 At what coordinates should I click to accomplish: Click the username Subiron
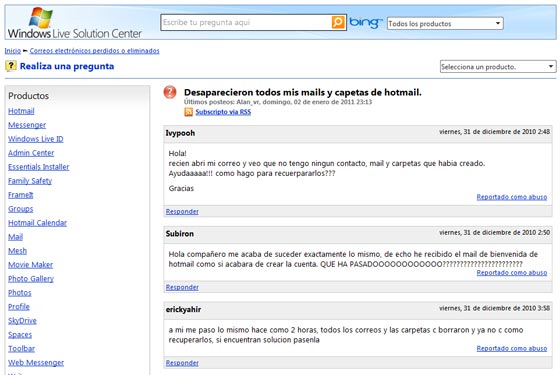(180, 234)
